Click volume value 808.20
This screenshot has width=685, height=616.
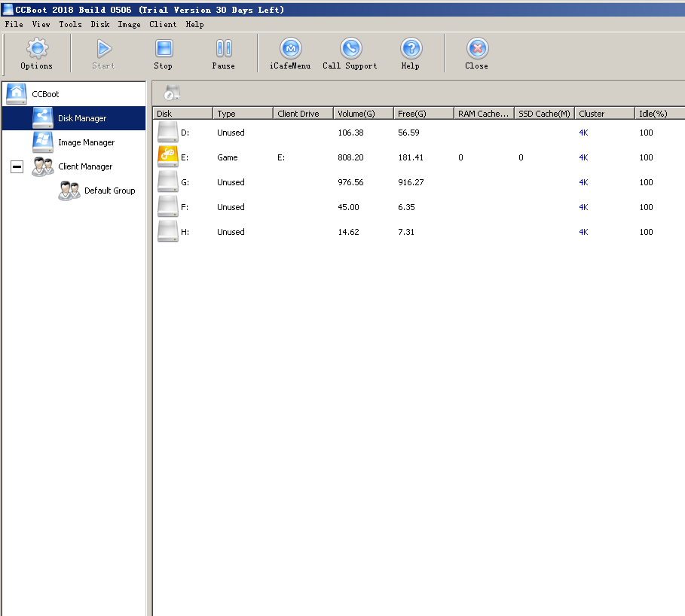[350, 157]
